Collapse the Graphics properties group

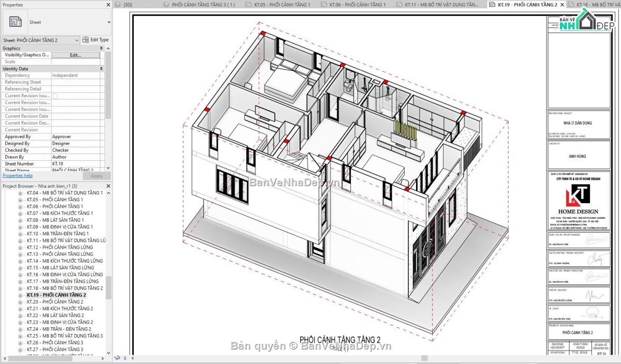(101, 48)
